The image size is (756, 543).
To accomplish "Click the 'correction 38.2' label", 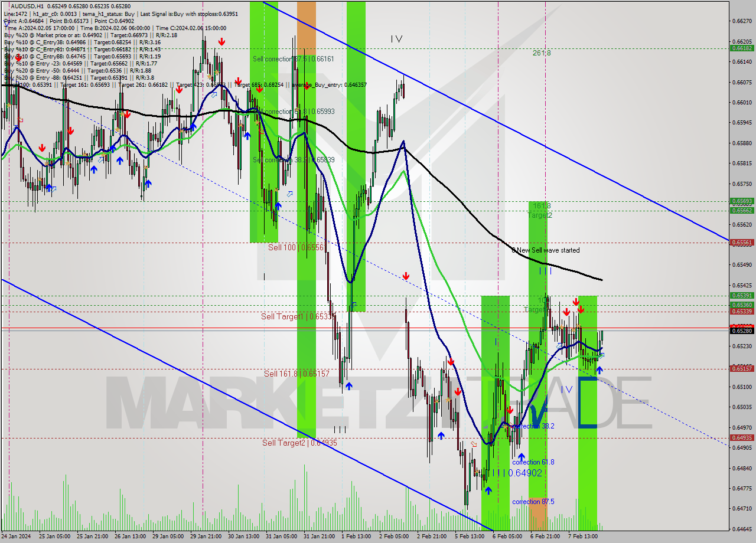I will pos(533,426).
